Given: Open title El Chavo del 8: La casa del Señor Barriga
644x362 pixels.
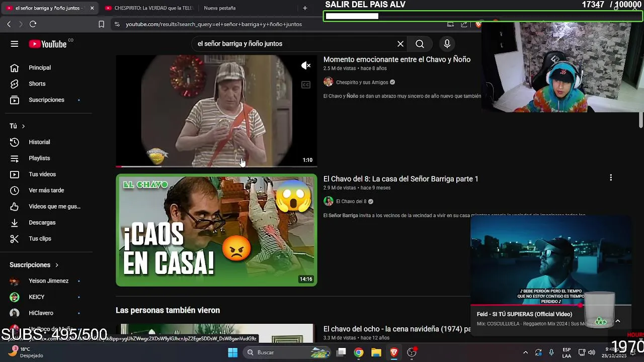Looking at the screenshot, I should 401,179.
